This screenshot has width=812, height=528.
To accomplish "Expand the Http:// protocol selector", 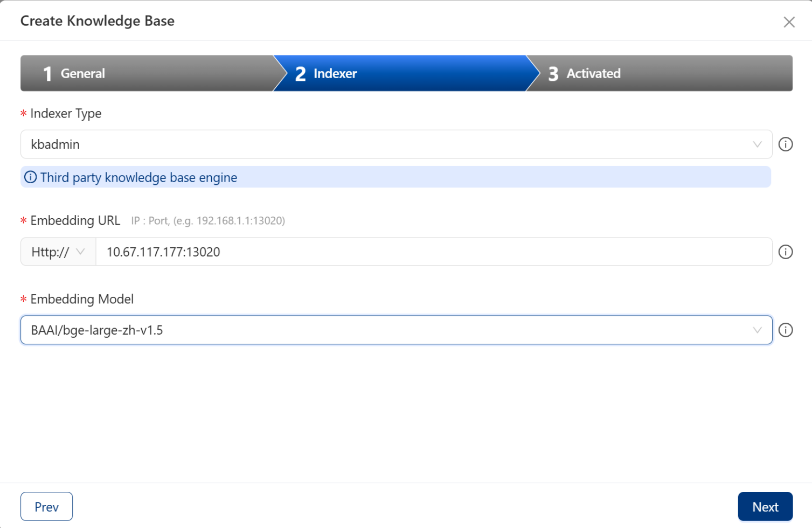I will 58,252.
